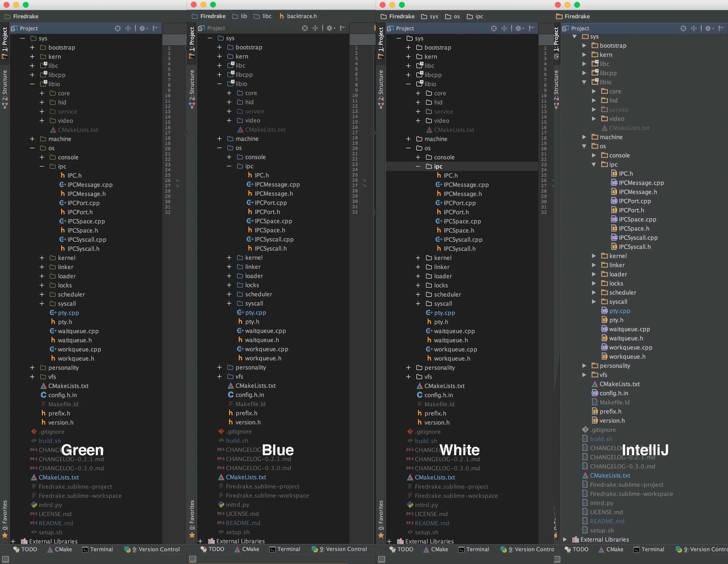Viewport: 728px width, 564px height.
Task: Open the CMake tool window in White-labeled panel
Action: 439,549
